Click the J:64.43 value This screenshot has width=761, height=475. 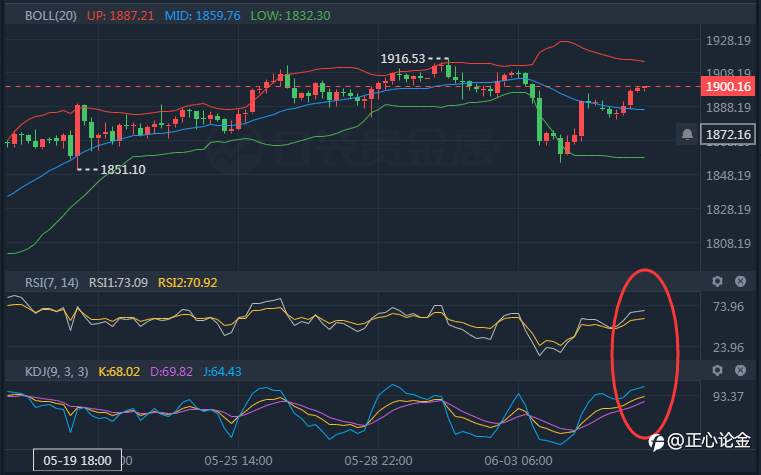pos(222,372)
